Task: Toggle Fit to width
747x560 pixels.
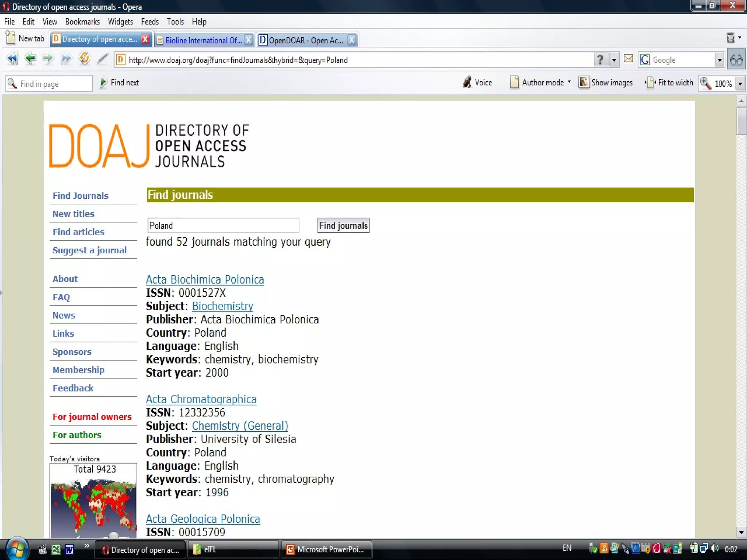Action: [x=669, y=82]
